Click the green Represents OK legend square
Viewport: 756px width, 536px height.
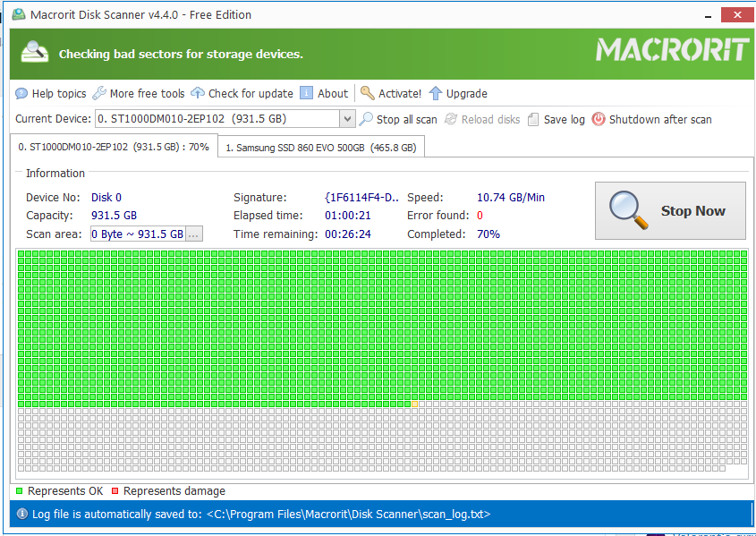click(x=20, y=491)
